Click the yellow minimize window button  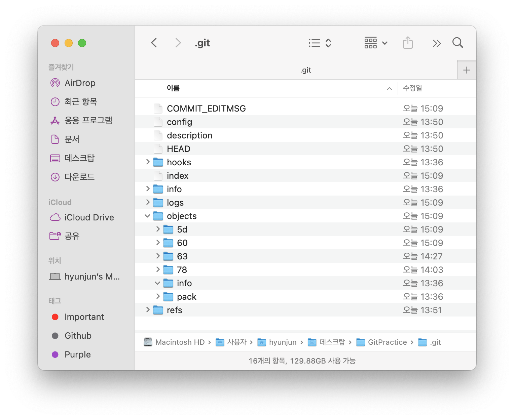pos(69,43)
